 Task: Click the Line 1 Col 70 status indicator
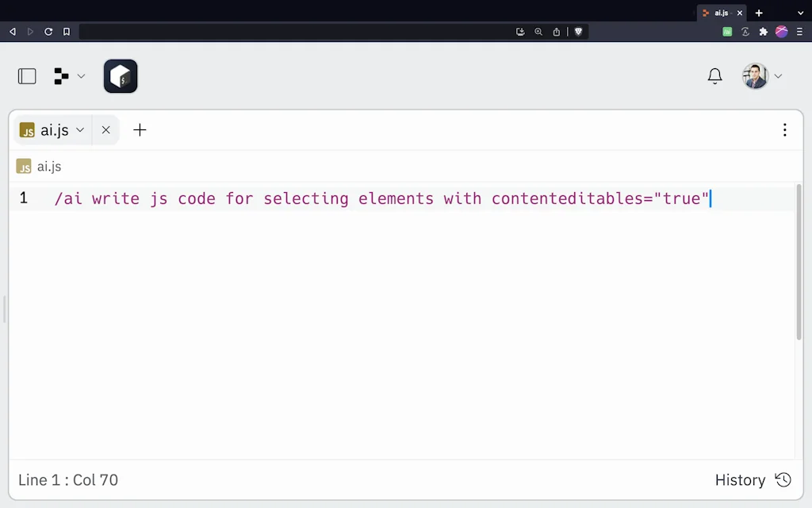pyautogui.click(x=68, y=479)
